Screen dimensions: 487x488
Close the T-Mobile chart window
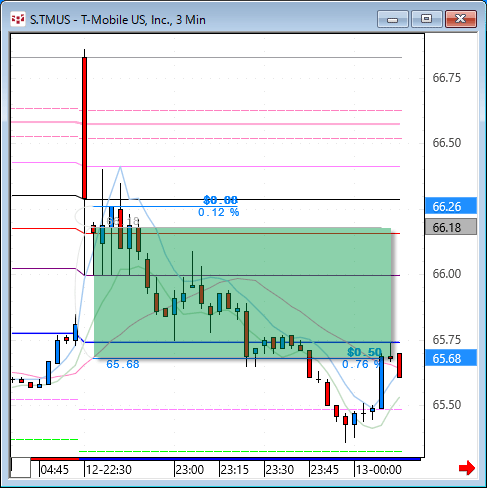pyautogui.click(x=461, y=19)
